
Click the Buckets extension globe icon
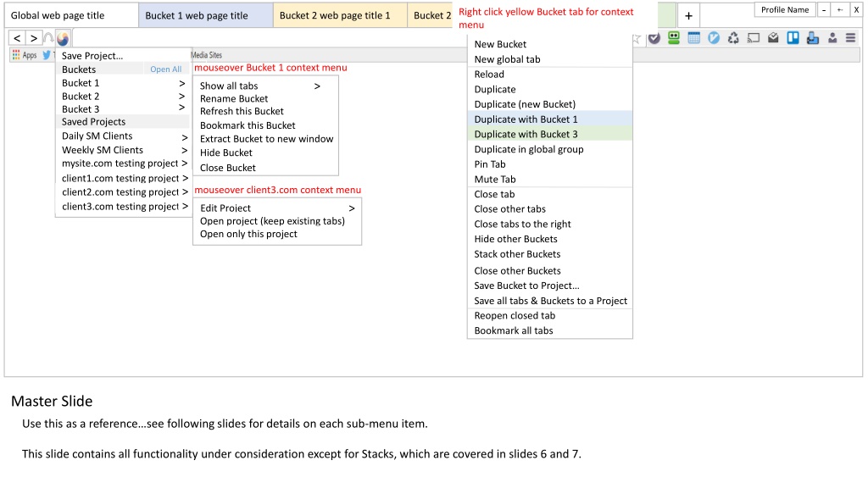[x=63, y=38]
